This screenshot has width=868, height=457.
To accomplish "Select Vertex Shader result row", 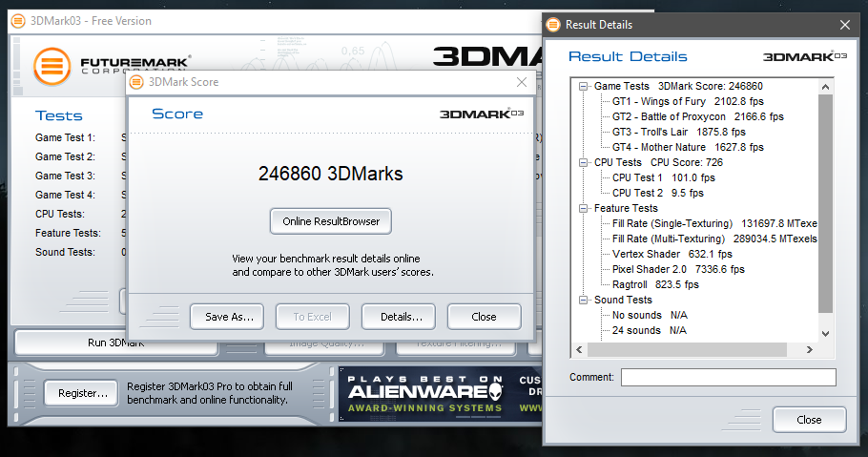I will coord(672,254).
